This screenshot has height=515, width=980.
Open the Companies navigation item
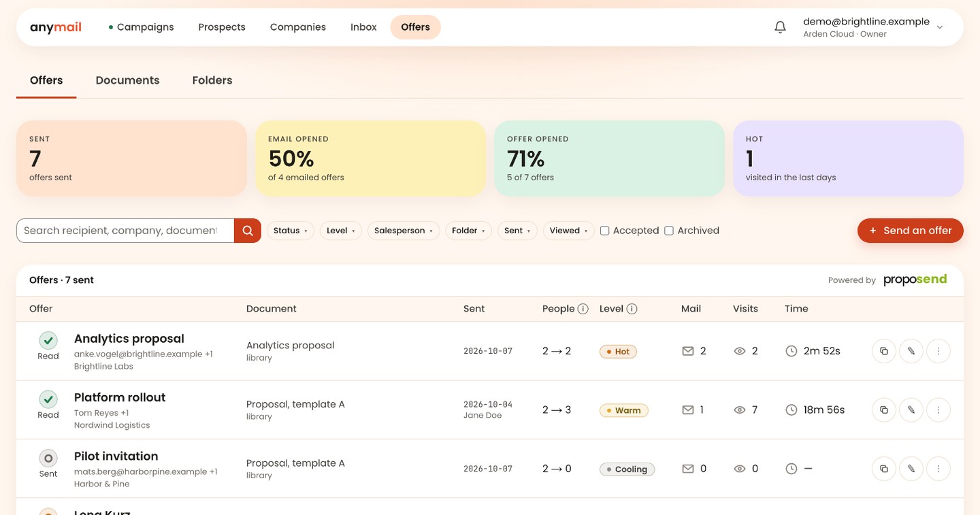point(298,27)
